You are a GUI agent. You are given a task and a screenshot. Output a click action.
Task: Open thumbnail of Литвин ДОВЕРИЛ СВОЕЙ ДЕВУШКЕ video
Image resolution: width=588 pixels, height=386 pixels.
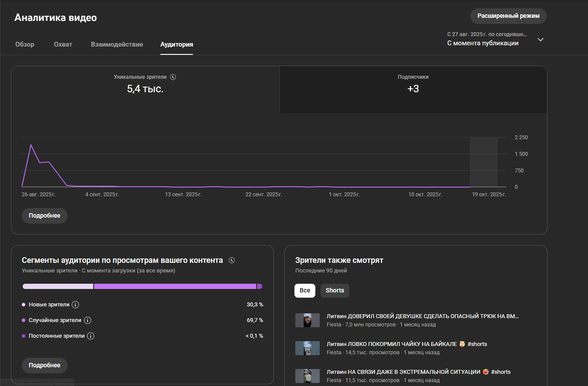coord(308,320)
